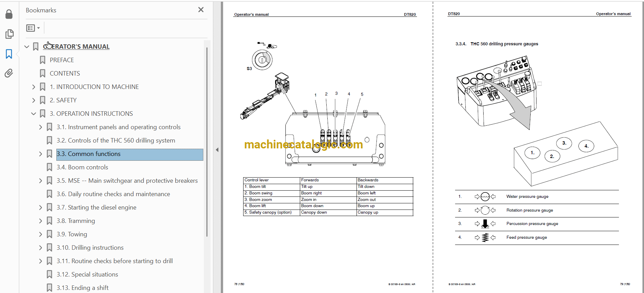Screen dimensions: 644x293
Task: Open 3.4. Boom controls bookmark
Action: 82,167
